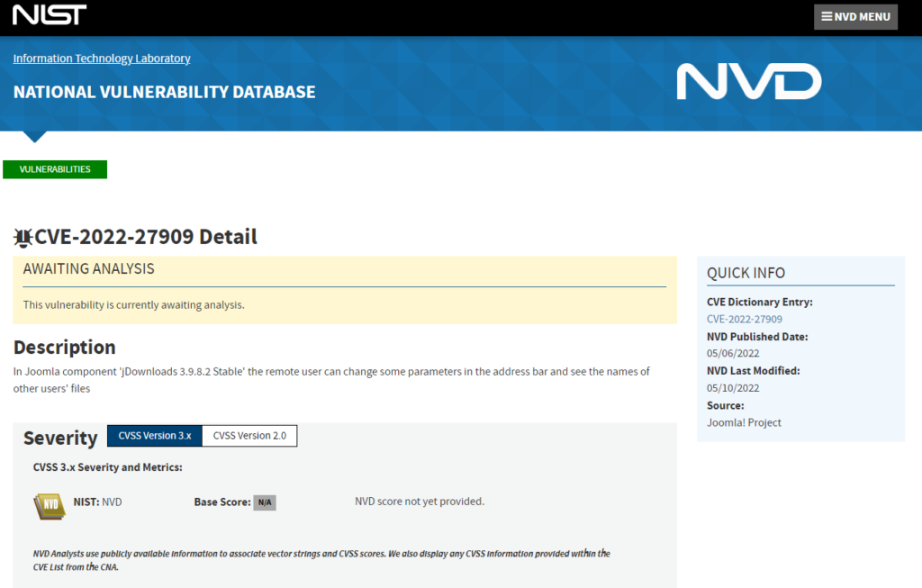Click the Severity section heading

pos(60,438)
